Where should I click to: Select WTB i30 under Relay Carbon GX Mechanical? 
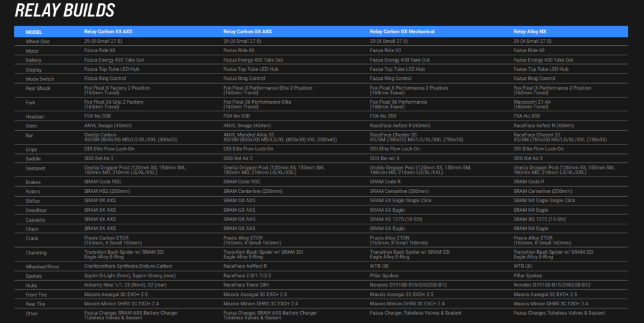tap(379, 266)
